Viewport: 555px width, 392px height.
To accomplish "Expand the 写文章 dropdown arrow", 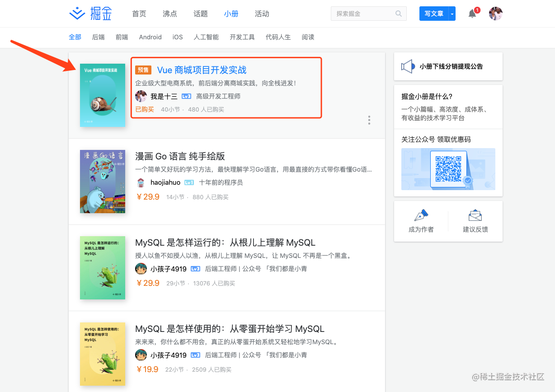I will pos(452,14).
